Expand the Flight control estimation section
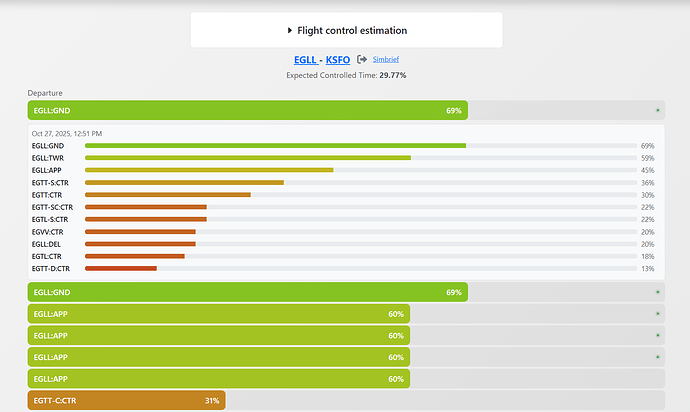 point(346,31)
